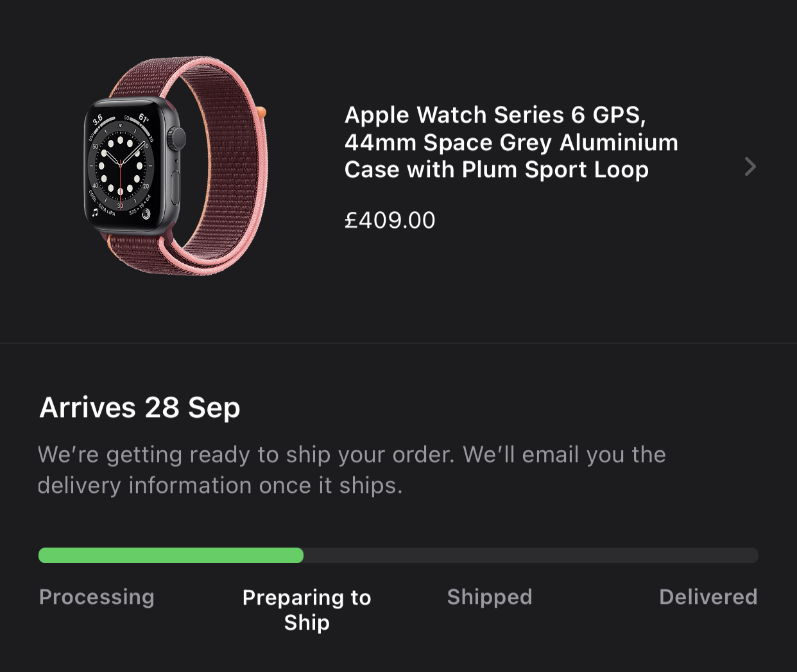Tap the Arrives 28 Sep heading
Screen dimensions: 797x672
click(x=140, y=408)
